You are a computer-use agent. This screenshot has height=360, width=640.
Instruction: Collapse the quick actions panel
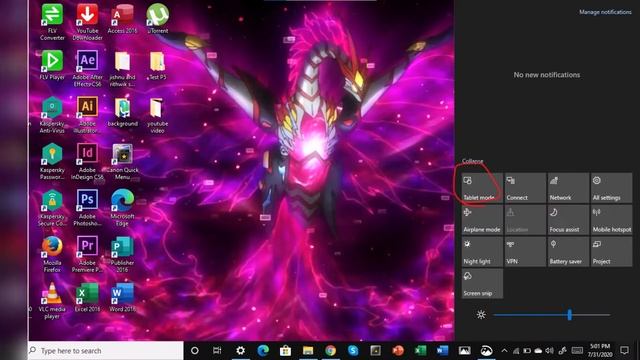(x=473, y=161)
